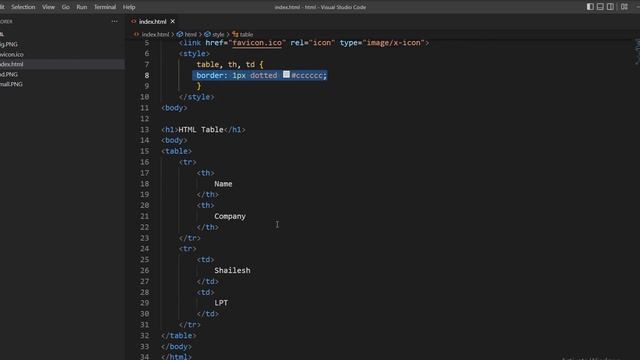Open the Help menu

point(129,7)
